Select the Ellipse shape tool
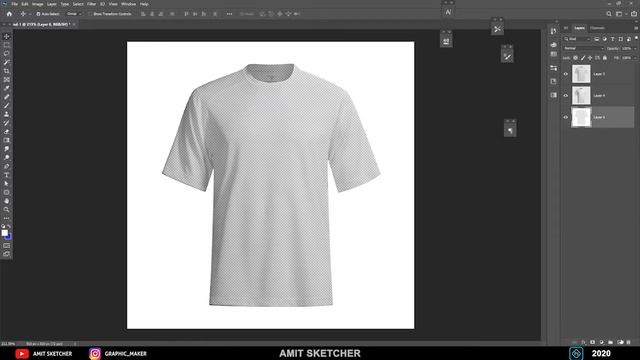Image resolution: width=640 pixels, height=360 pixels. tap(7, 192)
